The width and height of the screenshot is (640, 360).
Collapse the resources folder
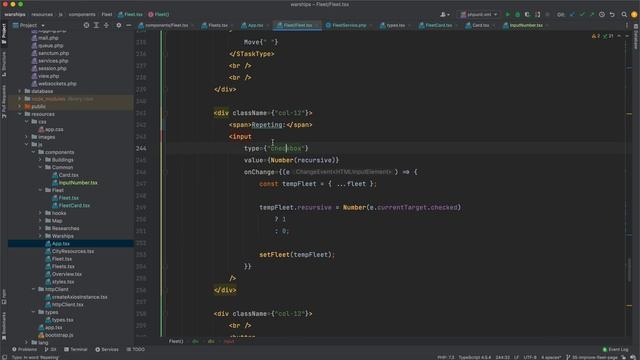point(20,114)
